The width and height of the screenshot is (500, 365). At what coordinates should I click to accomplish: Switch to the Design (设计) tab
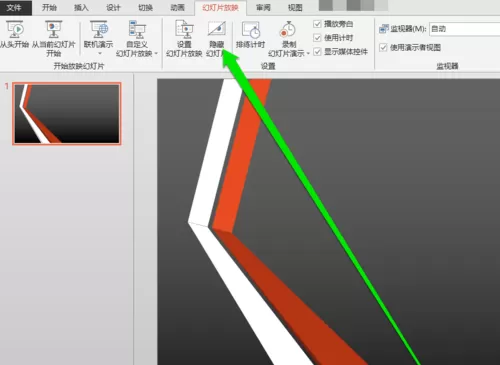(113, 8)
